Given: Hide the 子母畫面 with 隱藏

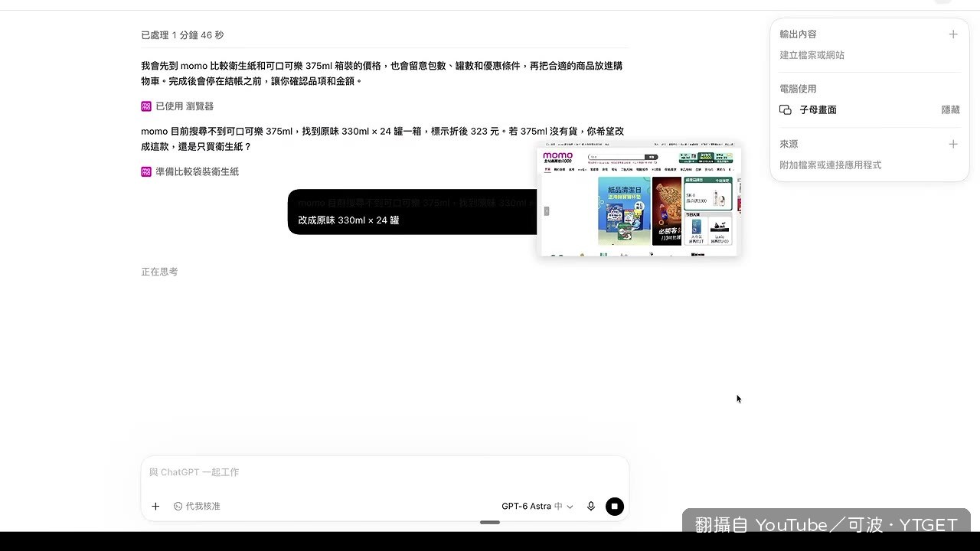Looking at the screenshot, I should click(x=950, y=110).
